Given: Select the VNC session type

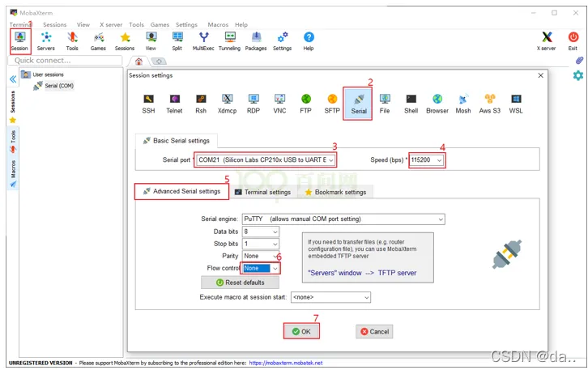Looking at the screenshot, I should click(279, 104).
